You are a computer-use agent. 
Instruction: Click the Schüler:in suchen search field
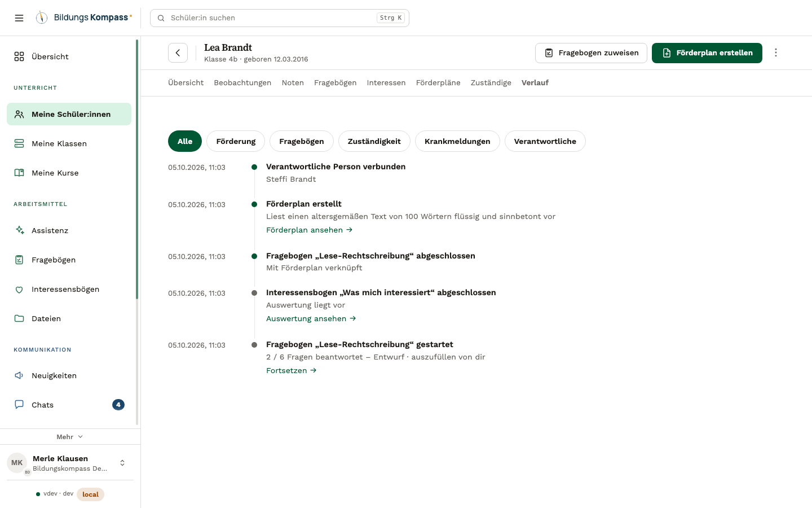[280, 18]
